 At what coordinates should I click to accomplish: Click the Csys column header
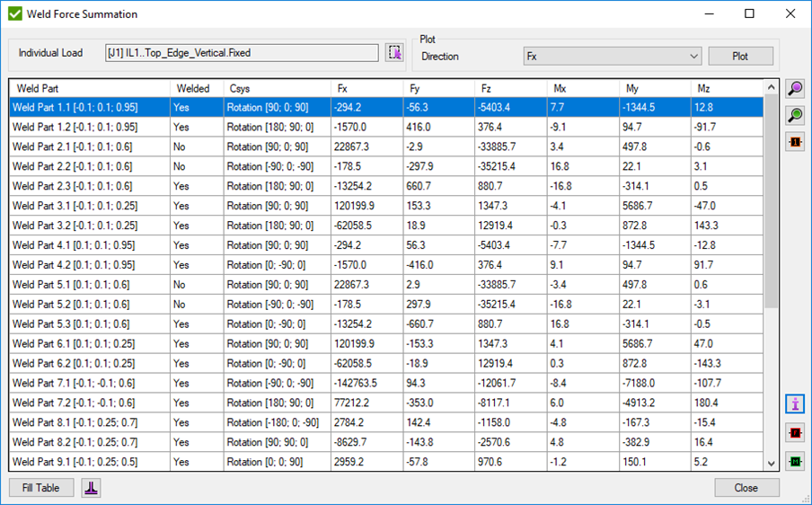[x=277, y=89]
